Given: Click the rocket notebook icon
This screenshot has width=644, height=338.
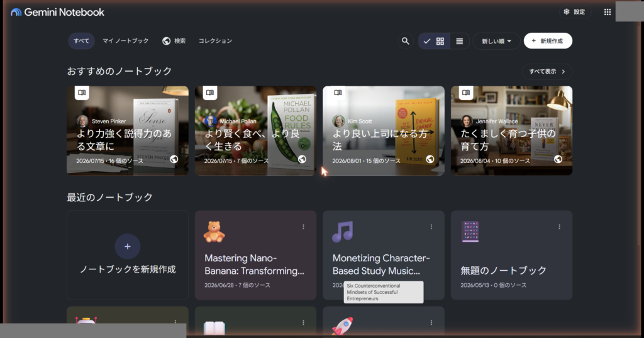Looking at the screenshot, I should pos(343,326).
